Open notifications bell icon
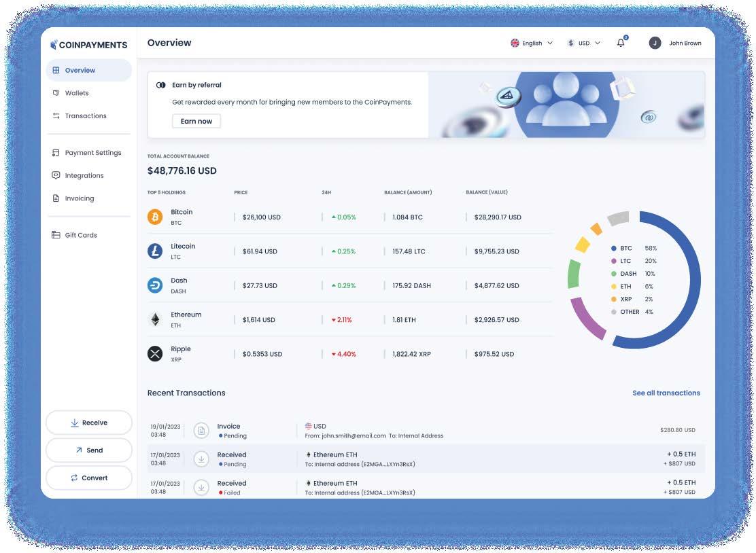This screenshot has height=553, width=756. pyautogui.click(x=621, y=43)
